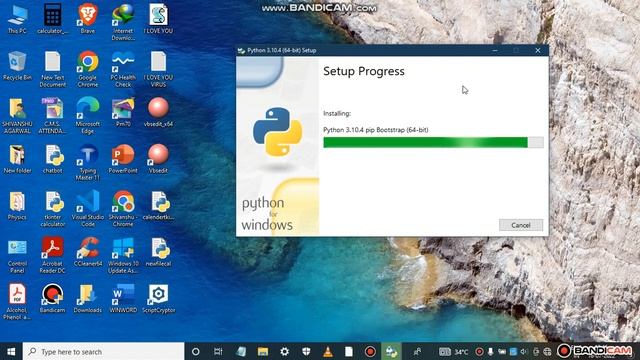The width and height of the screenshot is (640, 360).
Task: Select the CCleaner64 desktop icon
Action: pos(88,252)
